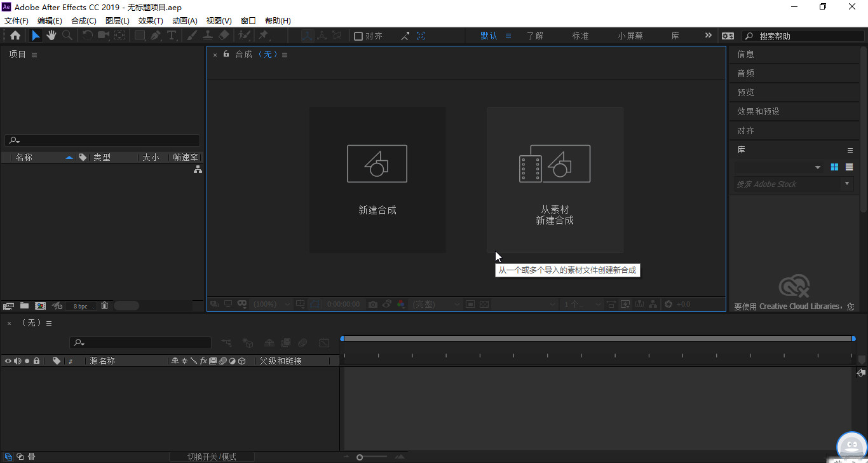Viewport: 868px width, 463px height.
Task: Toggle the timeline video eye column
Action: pyautogui.click(x=8, y=361)
